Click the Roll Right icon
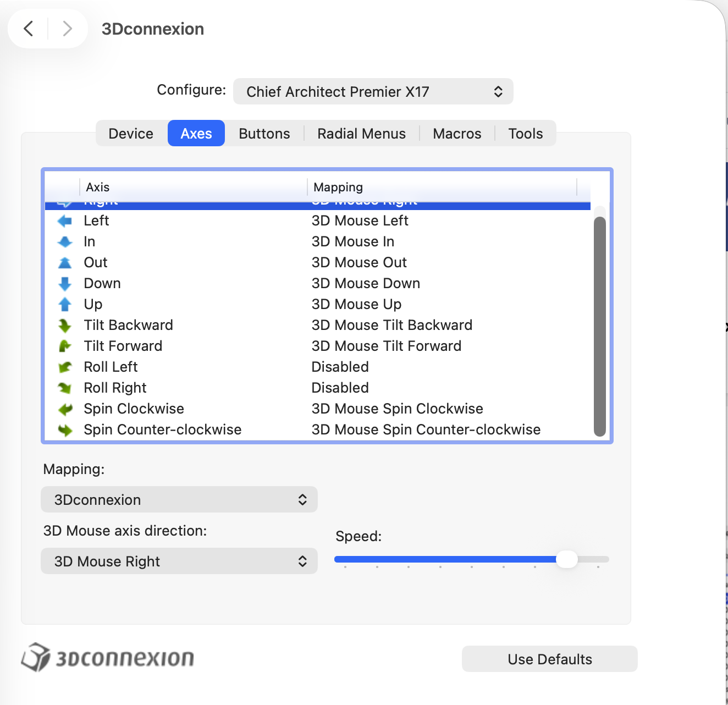728x705 pixels. (x=65, y=388)
